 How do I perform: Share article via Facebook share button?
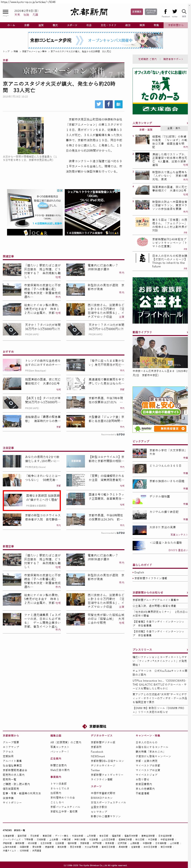pos(108,104)
